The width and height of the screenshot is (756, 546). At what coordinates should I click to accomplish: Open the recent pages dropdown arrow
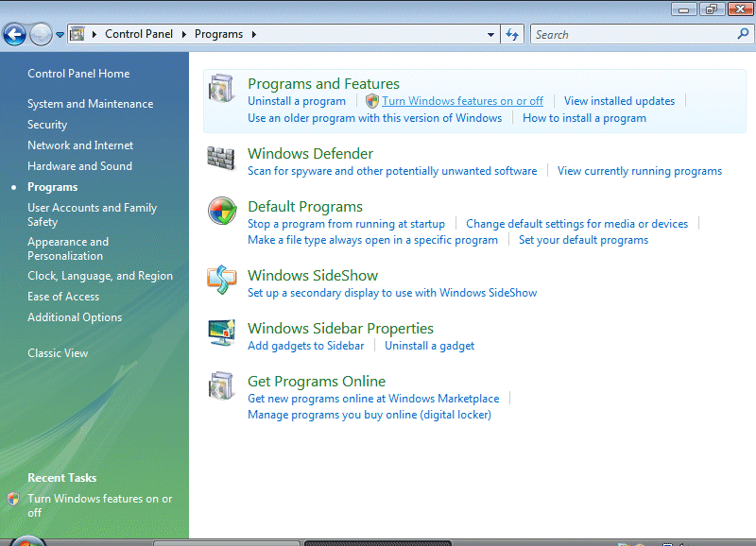point(60,35)
